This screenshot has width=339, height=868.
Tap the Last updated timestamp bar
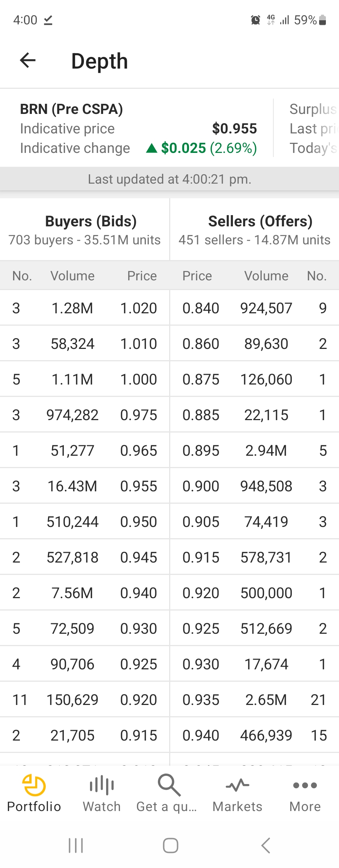pyautogui.click(x=169, y=179)
